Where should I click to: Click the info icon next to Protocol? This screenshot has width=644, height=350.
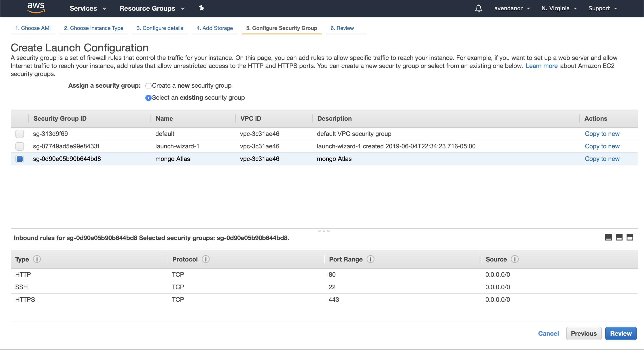205,259
